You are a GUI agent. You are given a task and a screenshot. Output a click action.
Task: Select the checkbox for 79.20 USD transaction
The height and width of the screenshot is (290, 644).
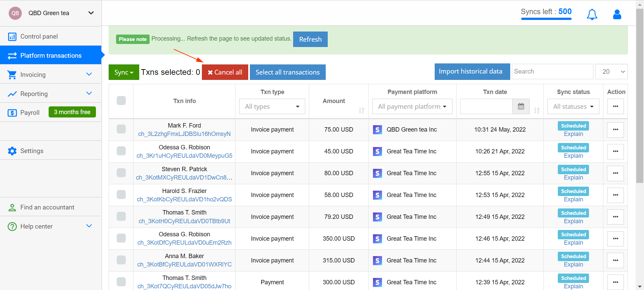coord(121,216)
